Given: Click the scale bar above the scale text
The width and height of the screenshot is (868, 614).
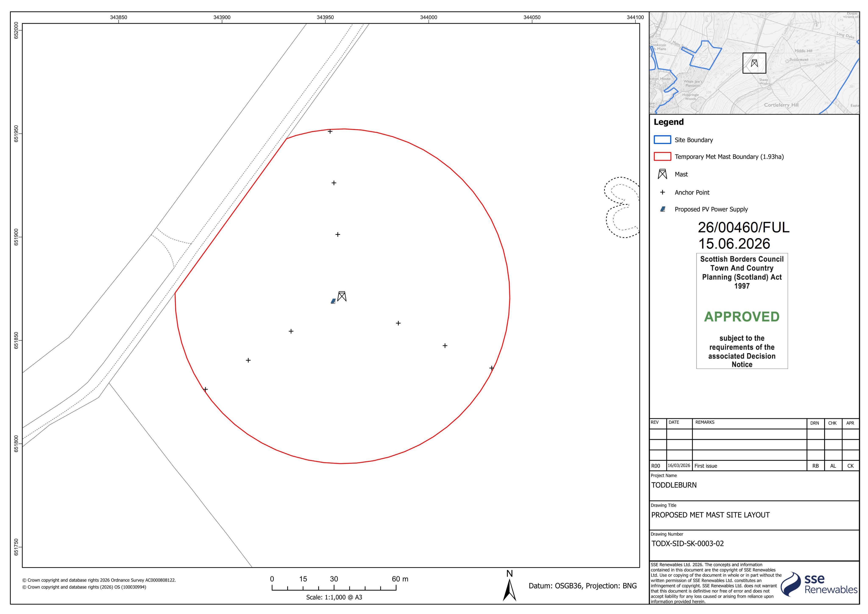Looking at the screenshot, I should click(334, 588).
